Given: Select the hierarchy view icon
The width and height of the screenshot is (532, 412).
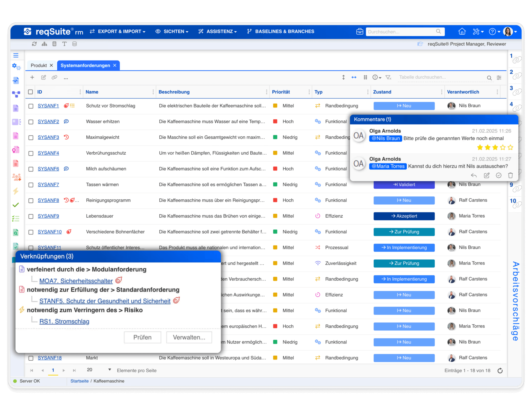Looking at the screenshot, I should tap(44, 44).
